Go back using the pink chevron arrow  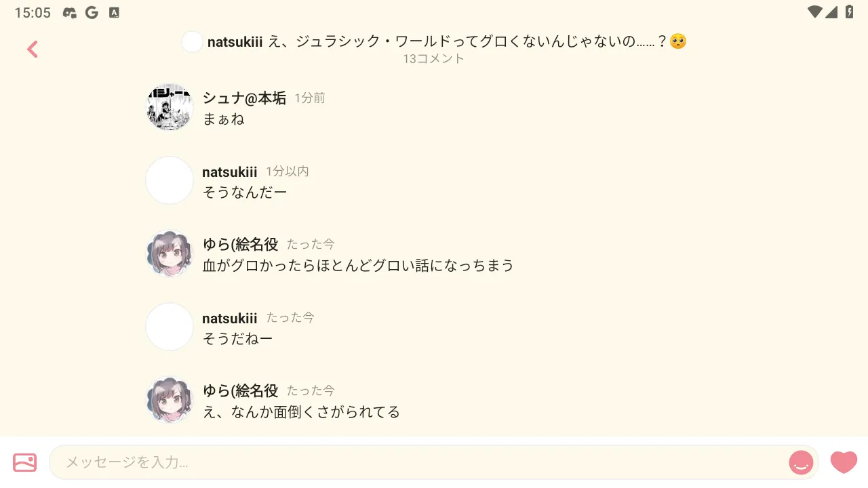pyautogui.click(x=32, y=49)
